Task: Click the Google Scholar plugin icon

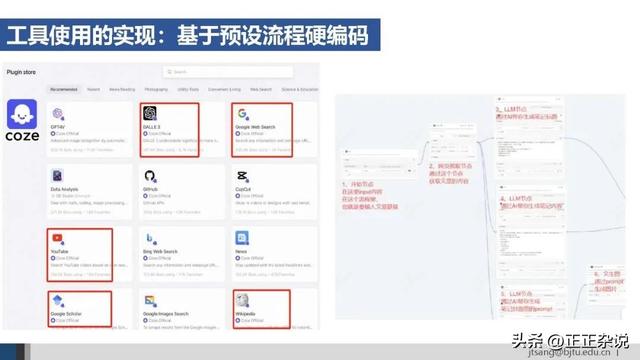Action: (x=58, y=301)
